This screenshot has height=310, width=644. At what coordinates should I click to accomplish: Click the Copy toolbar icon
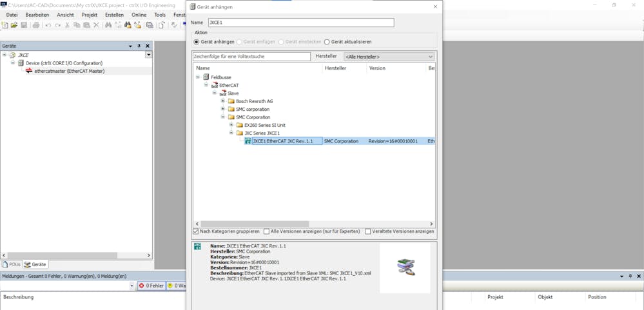coord(77,25)
